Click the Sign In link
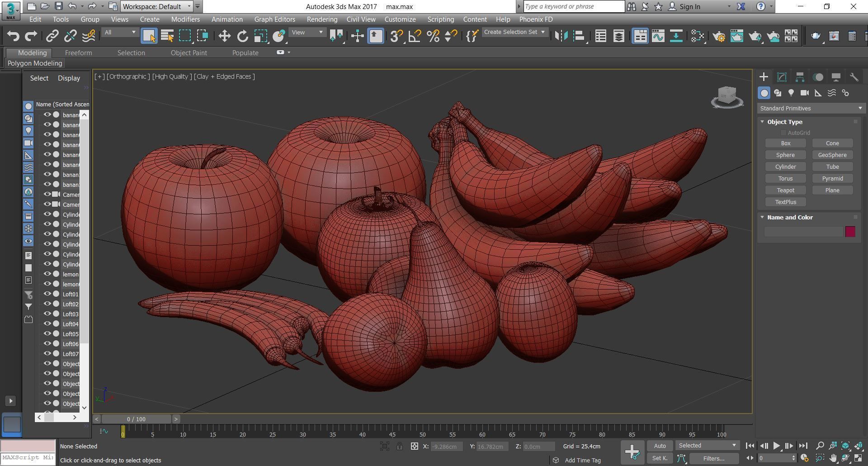This screenshot has height=466, width=868. point(689,6)
